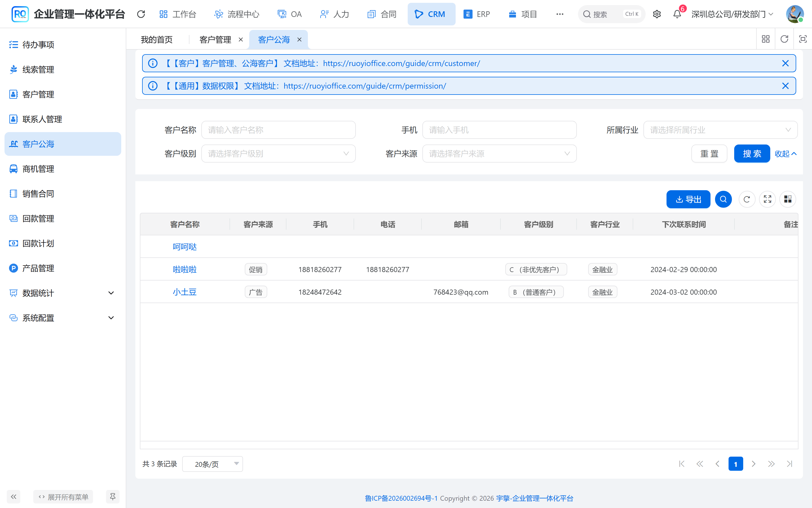Switch to the 流程中心 top menu

237,14
